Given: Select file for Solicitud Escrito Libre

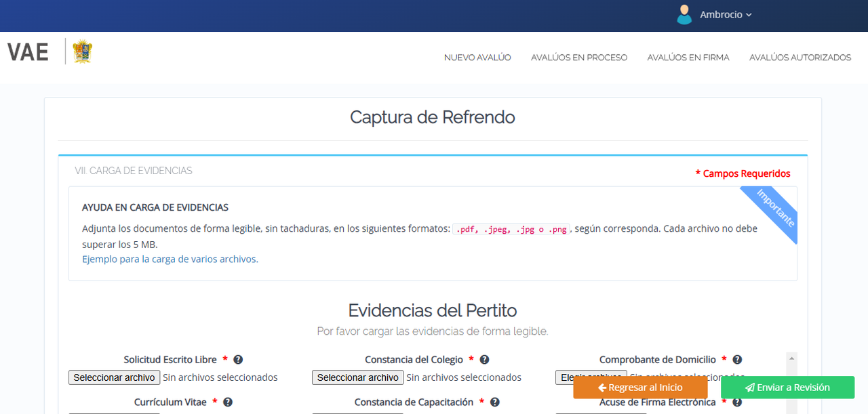Looking at the screenshot, I should pos(114,377).
